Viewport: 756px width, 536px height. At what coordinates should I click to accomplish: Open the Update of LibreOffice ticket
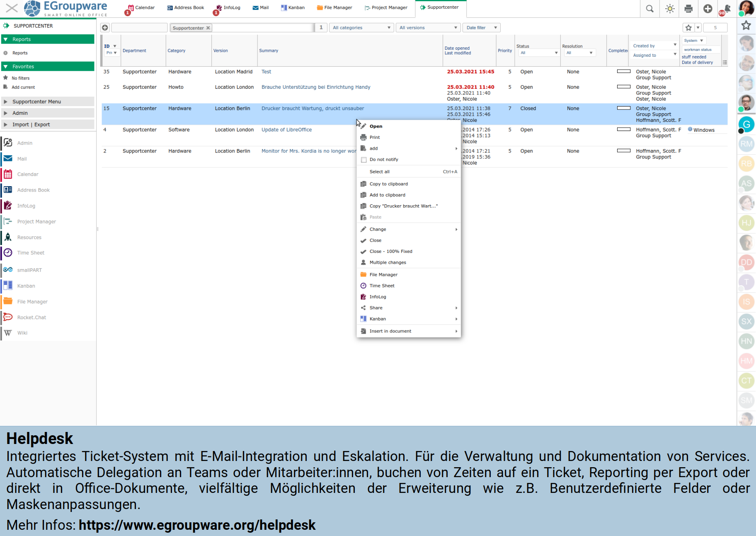[x=286, y=130]
